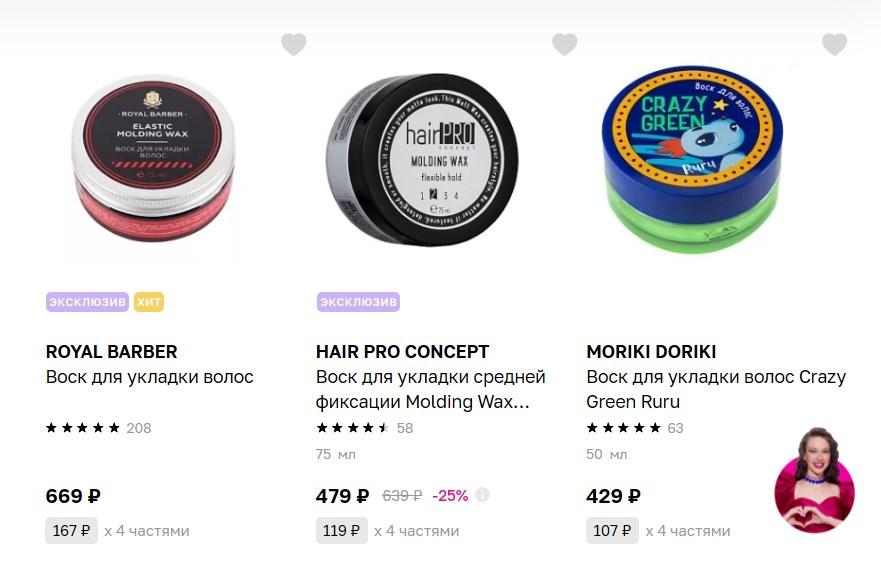Click the эксклюзив badge under Royal Barber
This screenshot has height=561, width=881.
pyautogui.click(x=87, y=302)
